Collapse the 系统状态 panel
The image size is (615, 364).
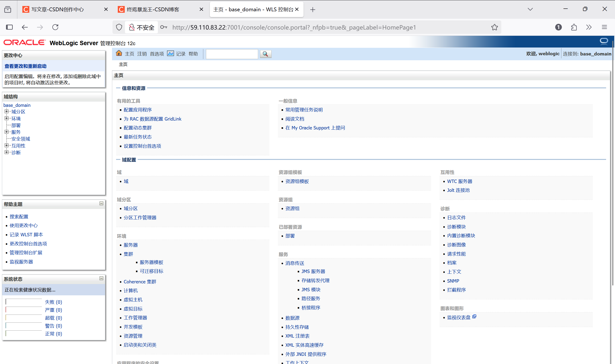point(101,278)
